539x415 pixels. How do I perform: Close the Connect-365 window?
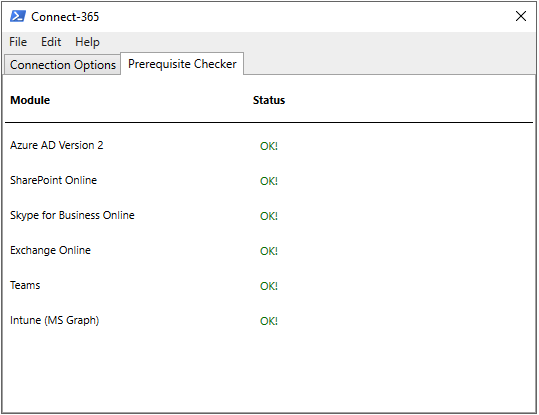[x=521, y=16]
